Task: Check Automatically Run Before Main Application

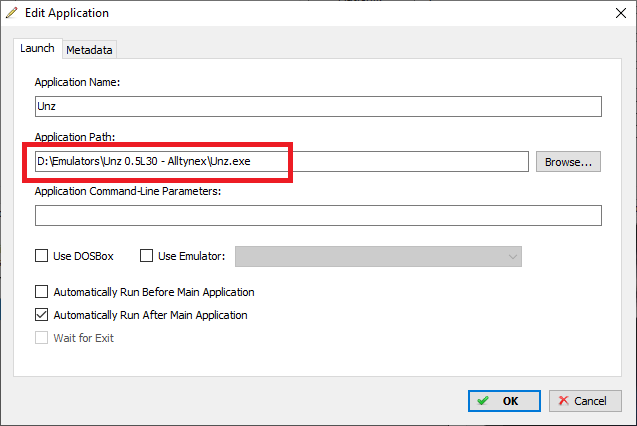Action: click(41, 292)
